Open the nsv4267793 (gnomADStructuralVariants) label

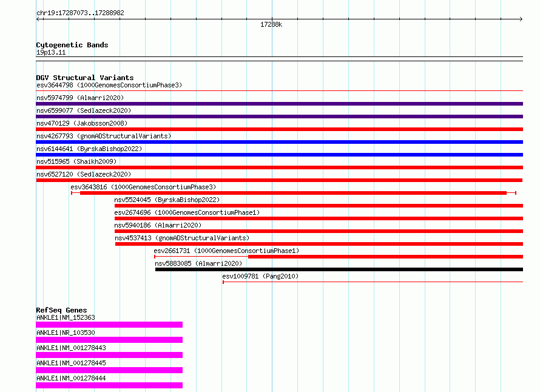[x=104, y=136]
